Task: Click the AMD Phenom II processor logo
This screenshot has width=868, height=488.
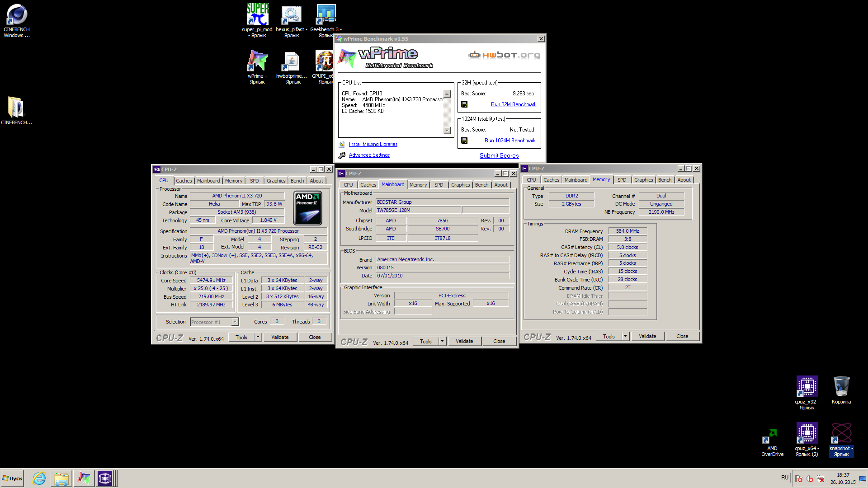Action: point(307,208)
